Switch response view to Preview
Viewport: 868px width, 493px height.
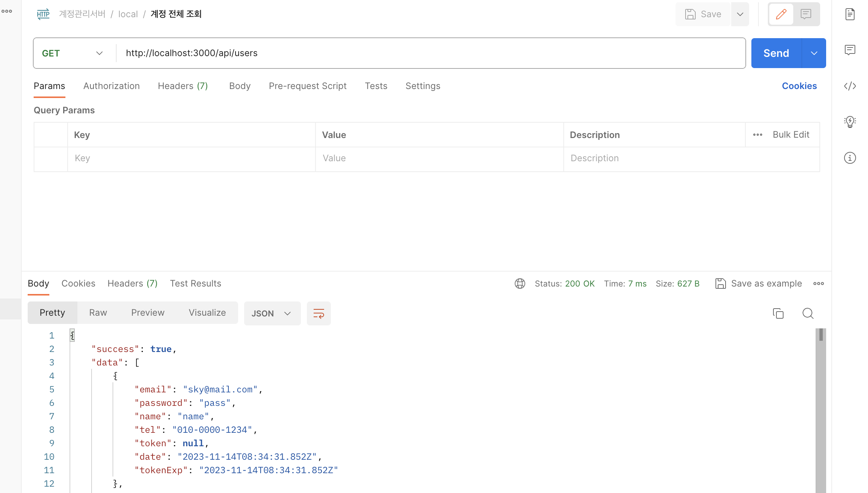(x=148, y=313)
